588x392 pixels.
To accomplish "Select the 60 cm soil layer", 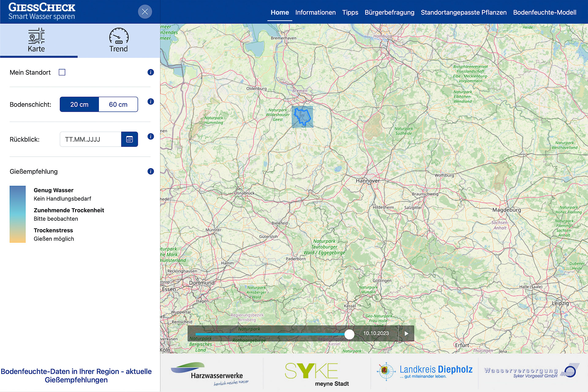I will tap(118, 104).
